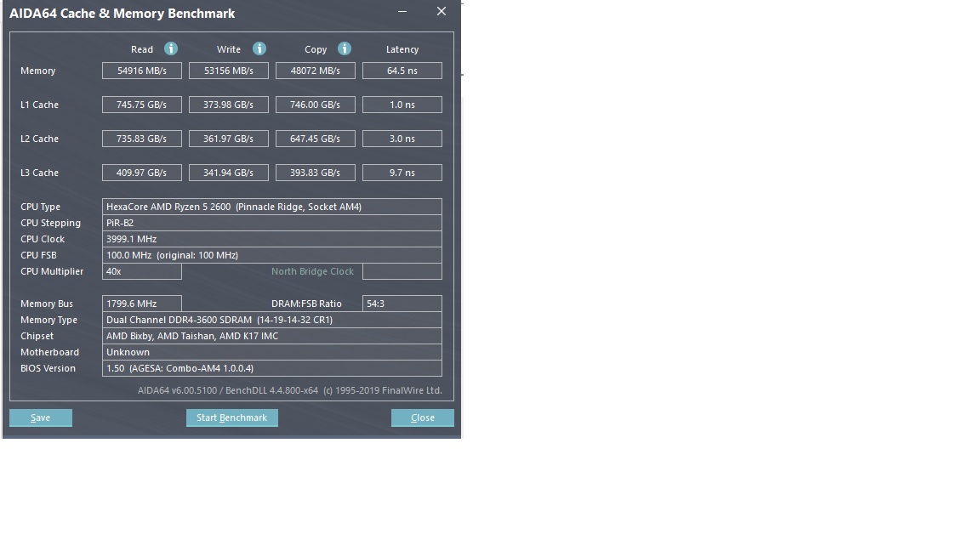980x551 pixels.
Task: Click the BIOS Version field 1.50
Action: [272, 368]
